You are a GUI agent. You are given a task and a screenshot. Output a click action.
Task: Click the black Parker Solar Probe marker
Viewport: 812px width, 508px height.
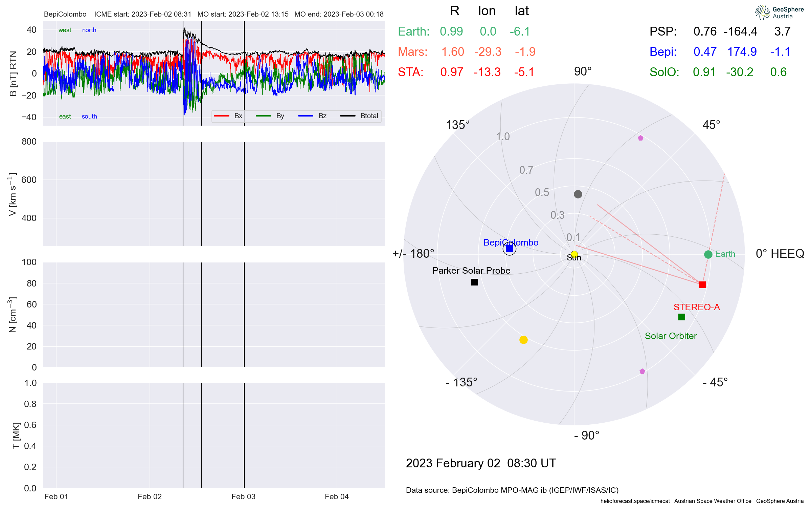475,282
